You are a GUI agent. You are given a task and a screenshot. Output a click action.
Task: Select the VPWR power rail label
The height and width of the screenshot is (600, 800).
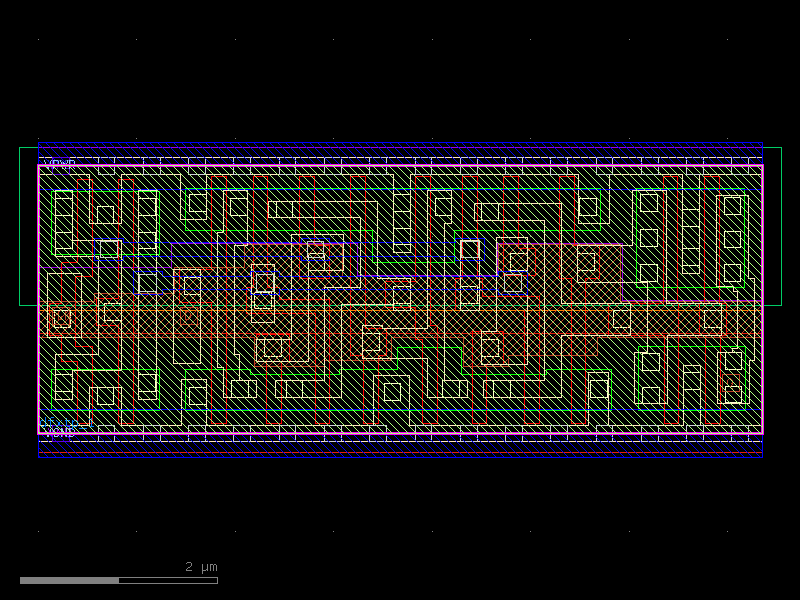[58, 162]
